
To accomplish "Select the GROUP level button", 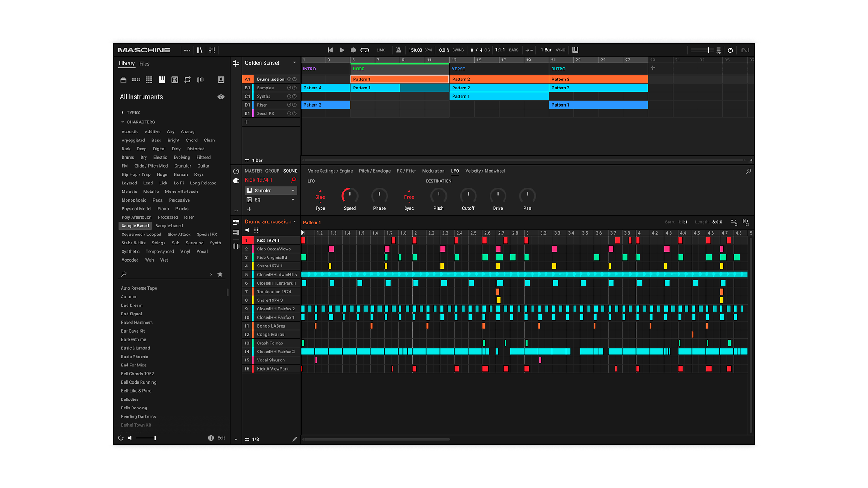I will coord(272,171).
